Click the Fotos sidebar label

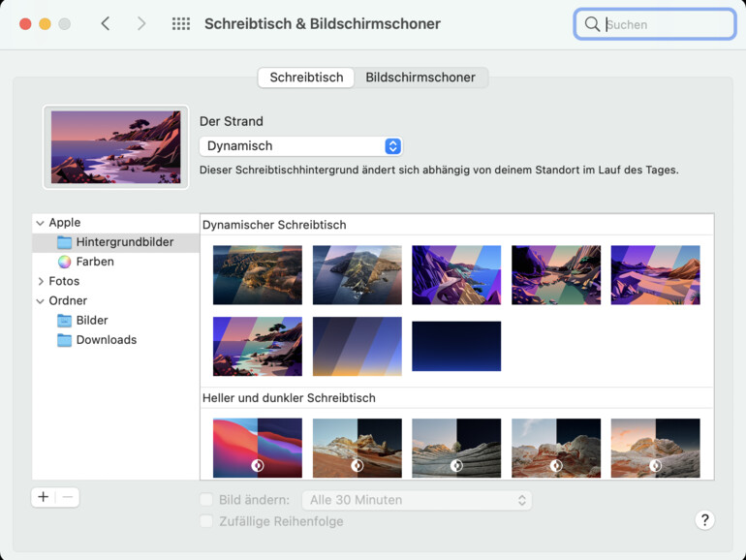point(64,281)
